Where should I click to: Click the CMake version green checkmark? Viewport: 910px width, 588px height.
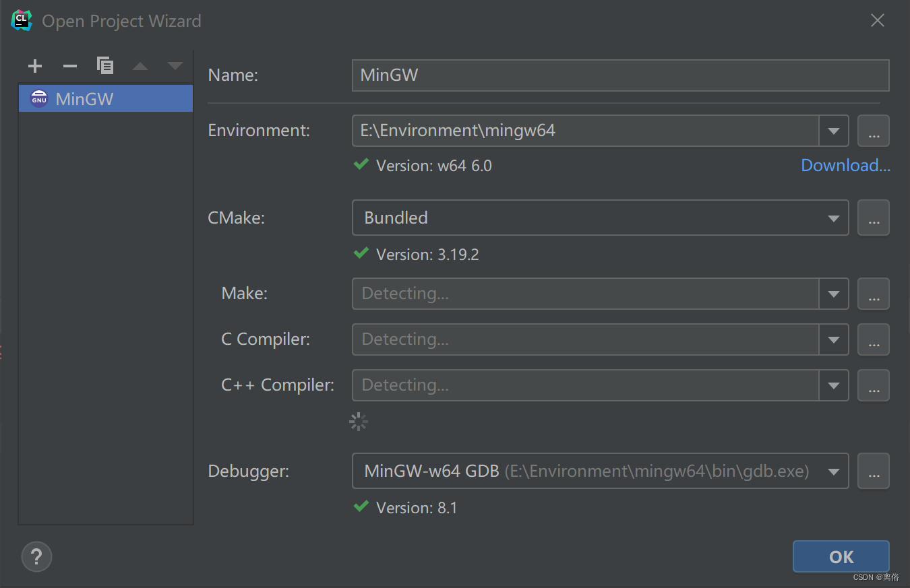[x=361, y=253]
